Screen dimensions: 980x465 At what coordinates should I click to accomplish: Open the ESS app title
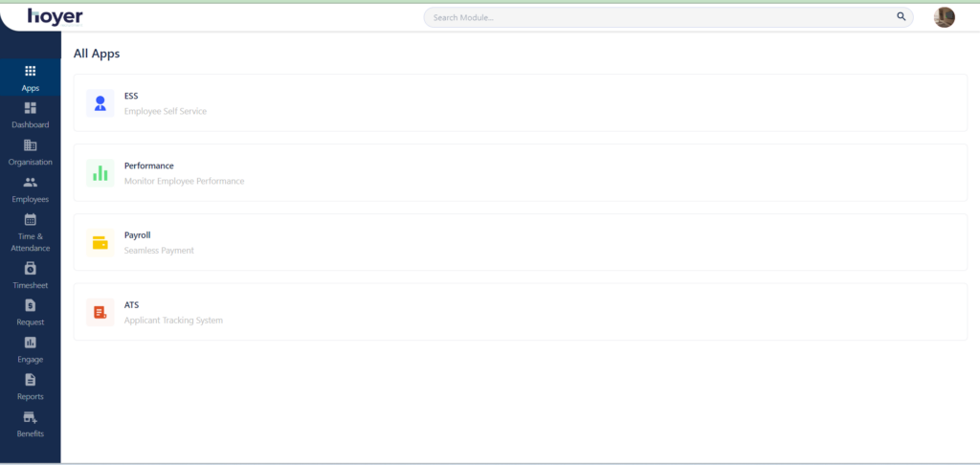point(131,97)
